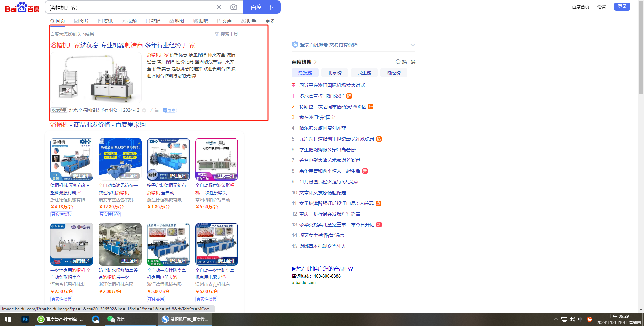Switch to the 贴吧 tab

(x=201, y=21)
